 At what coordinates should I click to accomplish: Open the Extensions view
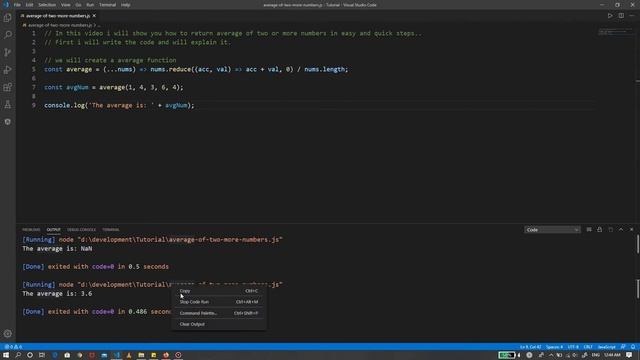point(8,87)
